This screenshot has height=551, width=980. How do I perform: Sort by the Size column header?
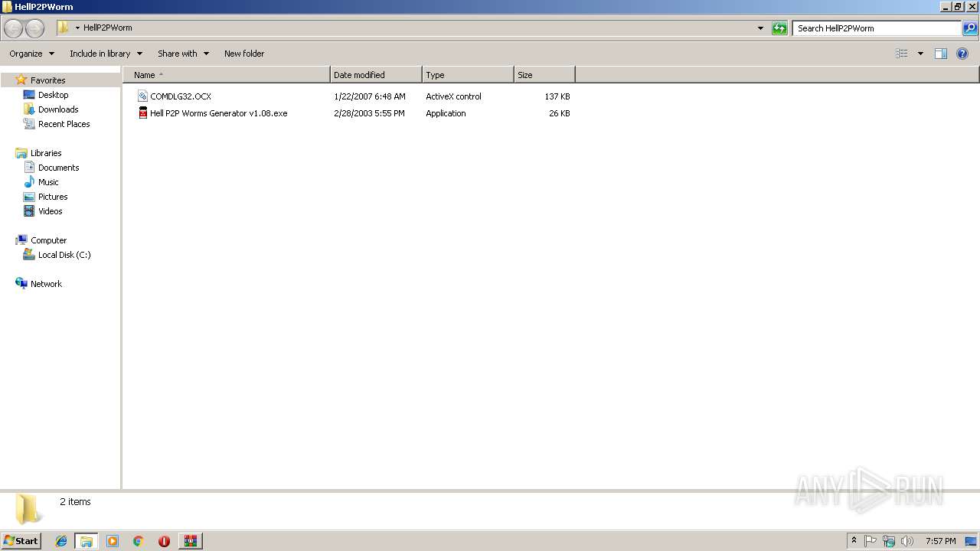coord(544,75)
